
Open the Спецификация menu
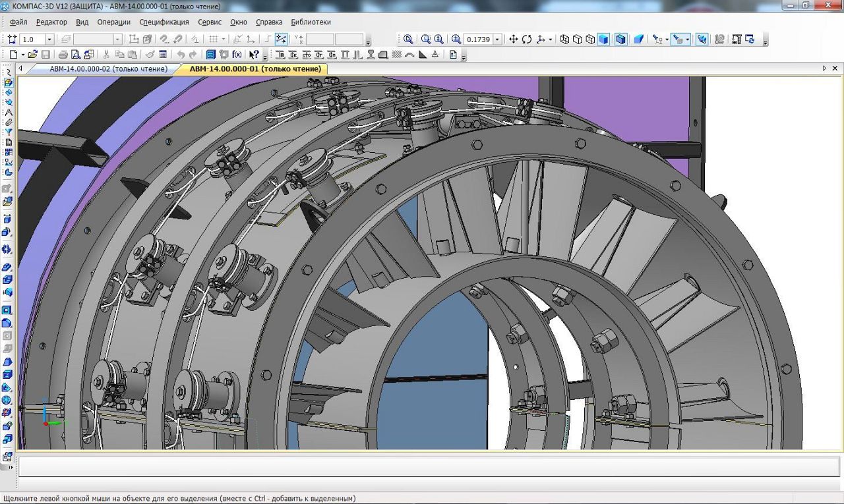(x=164, y=22)
